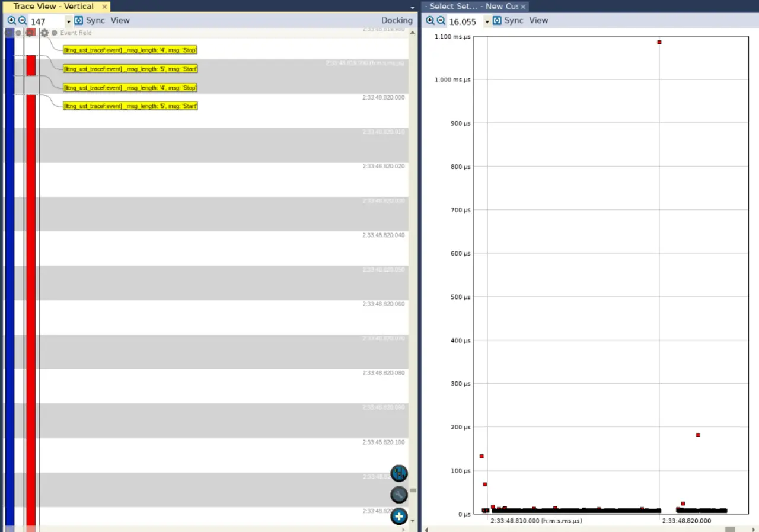Click the plot's horizontal scrollbar thumb
The image size is (759, 532).
(x=730, y=529)
